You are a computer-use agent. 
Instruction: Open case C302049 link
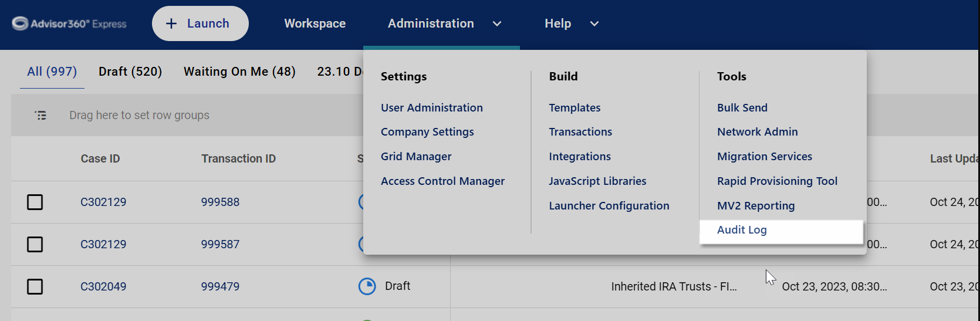click(103, 286)
